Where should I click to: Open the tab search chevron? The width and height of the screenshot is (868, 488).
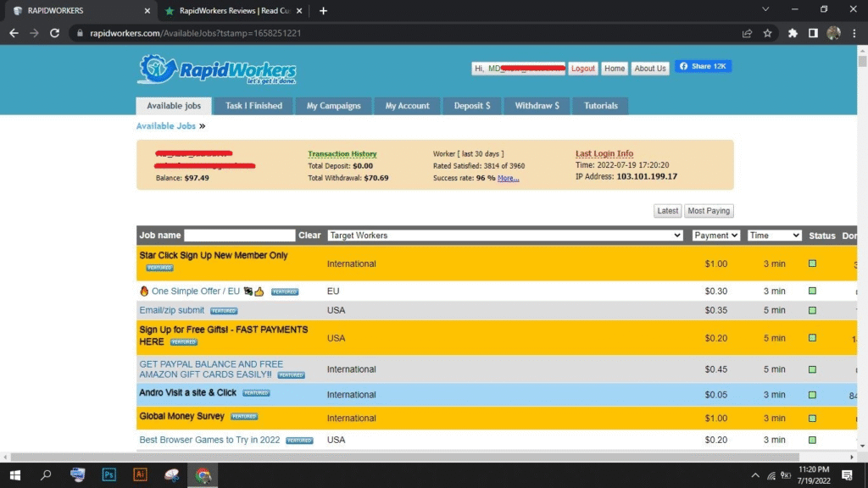click(765, 9)
